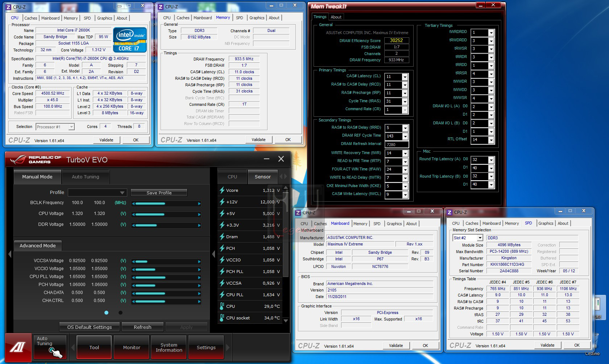Click the Manual Mode tab
Image resolution: width=609 pixels, height=364 pixels.
pyautogui.click(x=37, y=177)
